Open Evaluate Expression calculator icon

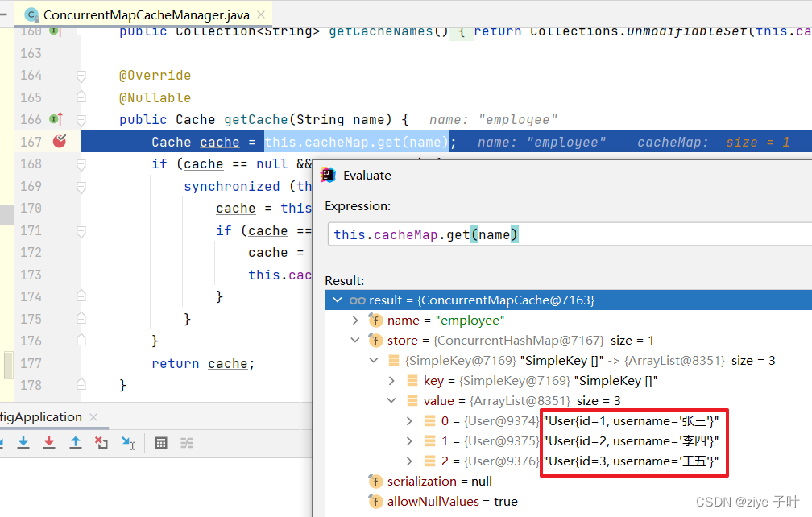tap(161, 443)
